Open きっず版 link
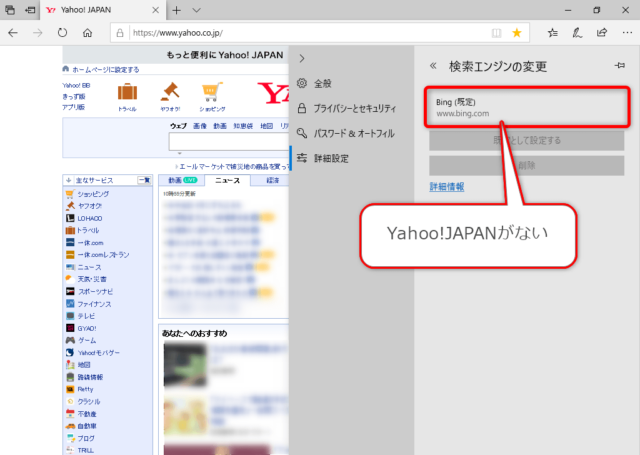The image size is (640, 455). 73,96
